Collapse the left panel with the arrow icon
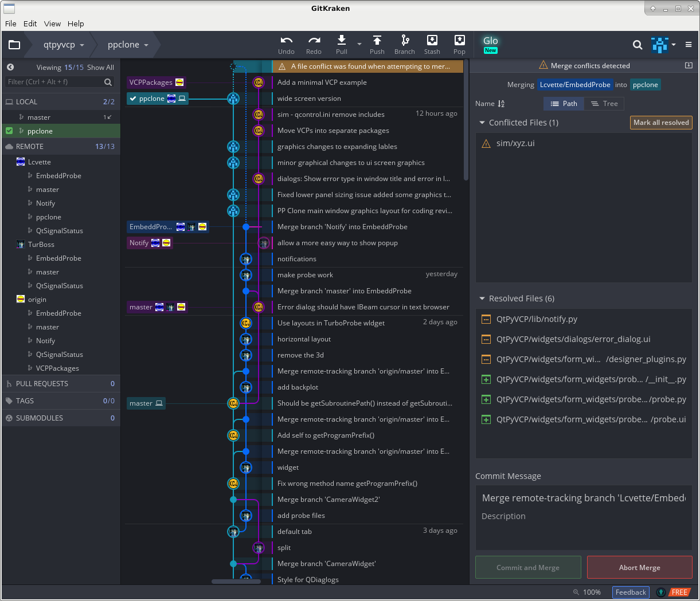 (x=10, y=67)
